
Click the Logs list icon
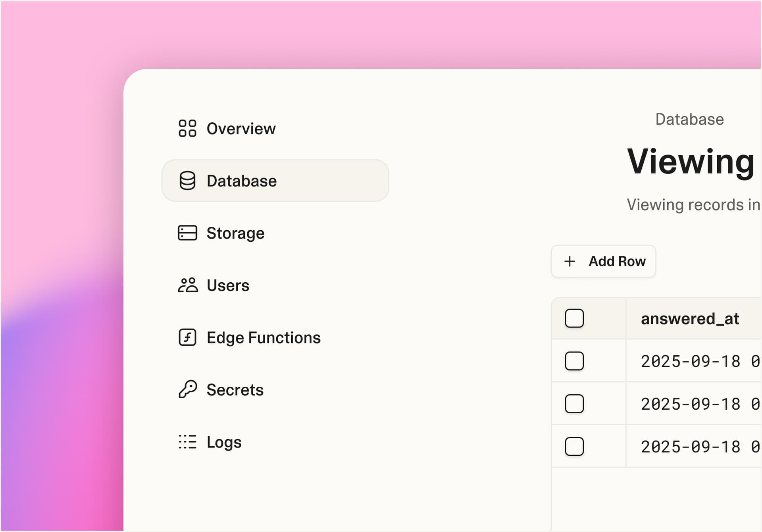pos(187,442)
